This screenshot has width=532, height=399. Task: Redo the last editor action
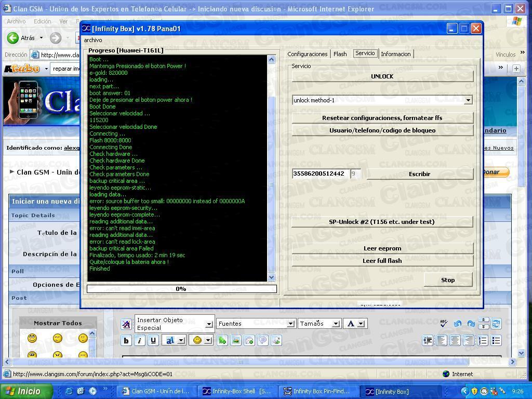point(471,323)
